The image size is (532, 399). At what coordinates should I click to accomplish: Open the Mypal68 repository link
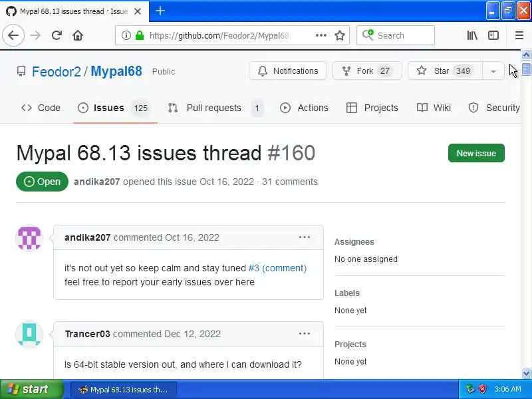pos(116,72)
